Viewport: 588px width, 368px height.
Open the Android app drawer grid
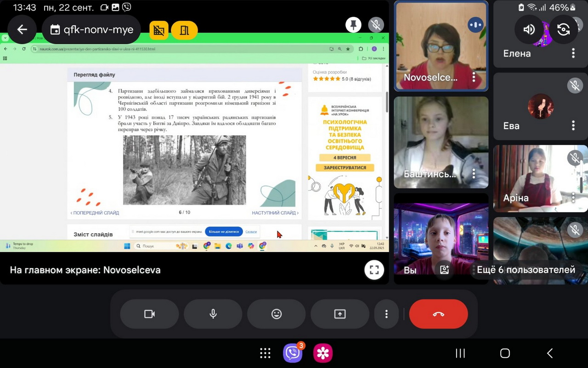(265, 353)
